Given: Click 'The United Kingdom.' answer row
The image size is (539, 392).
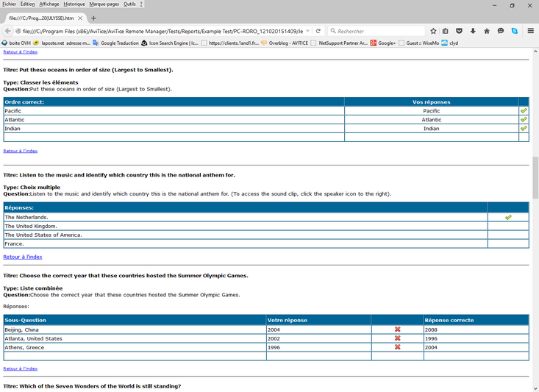Looking at the screenshot, I should pos(266,227).
